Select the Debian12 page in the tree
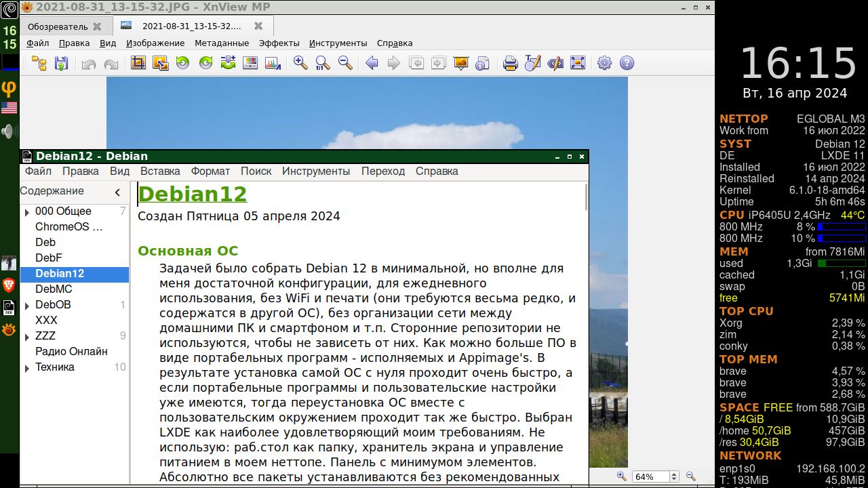Screen dimensions: 868x488 [x=75, y=274]
